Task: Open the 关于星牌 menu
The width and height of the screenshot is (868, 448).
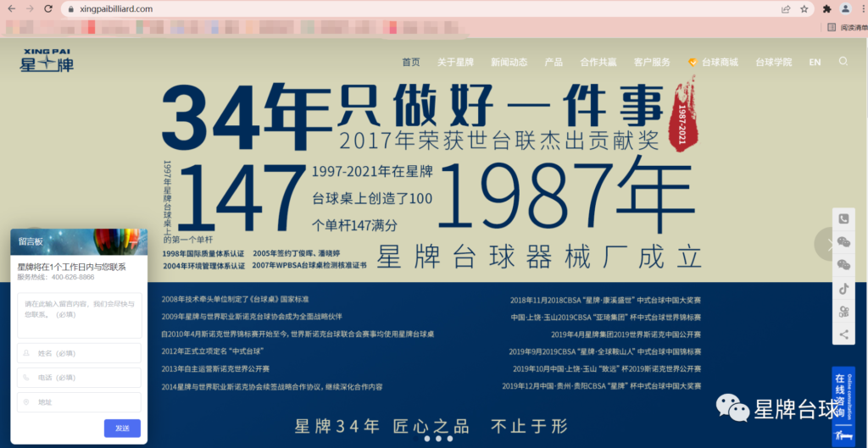Action: pyautogui.click(x=455, y=62)
